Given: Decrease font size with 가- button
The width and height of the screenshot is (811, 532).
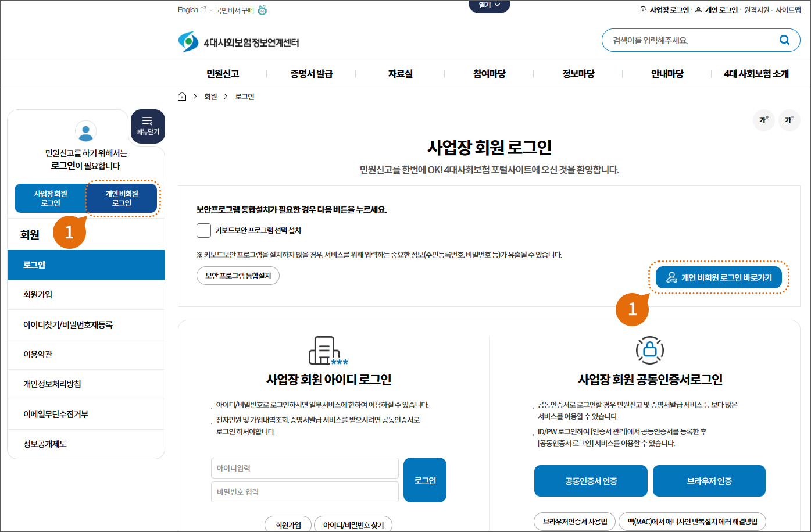Looking at the screenshot, I should click(789, 120).
